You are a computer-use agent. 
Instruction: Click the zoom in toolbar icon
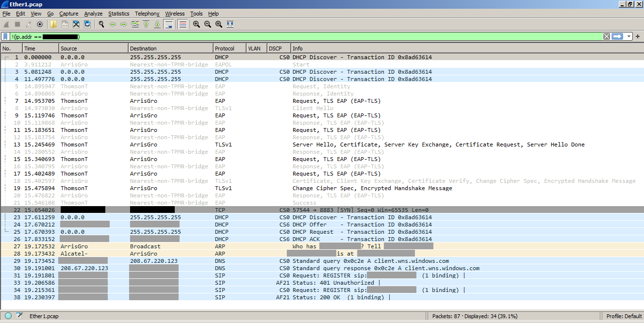point(197,24)
